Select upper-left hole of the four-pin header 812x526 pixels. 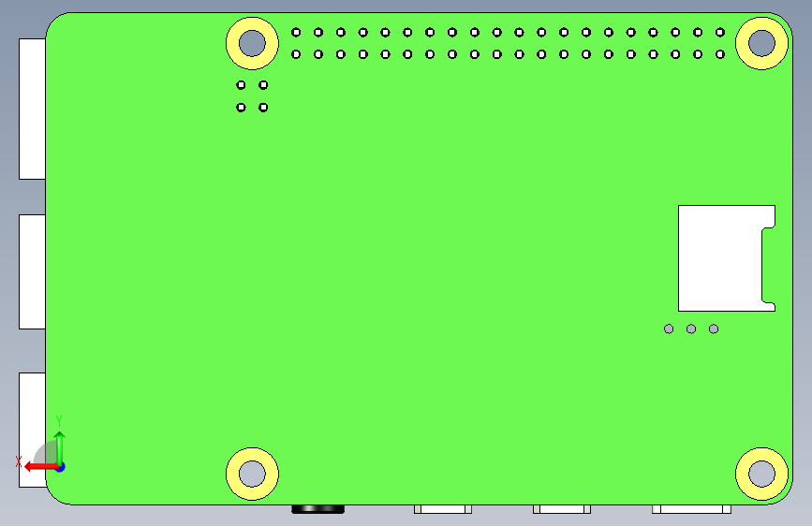coord(241,85)
